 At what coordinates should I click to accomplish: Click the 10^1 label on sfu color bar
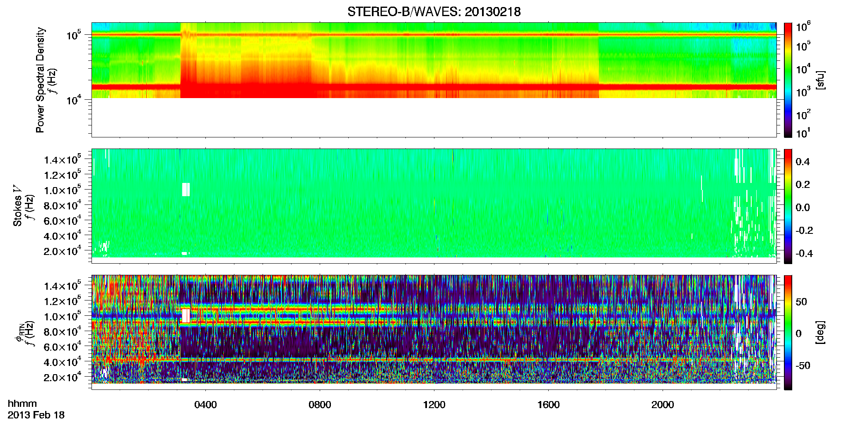click(803, 133)
